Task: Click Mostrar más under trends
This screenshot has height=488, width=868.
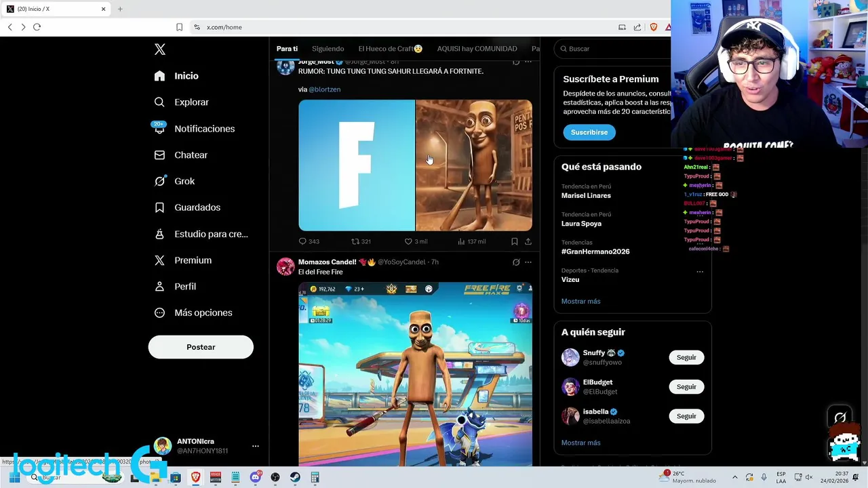Action: tap(581, 301)
